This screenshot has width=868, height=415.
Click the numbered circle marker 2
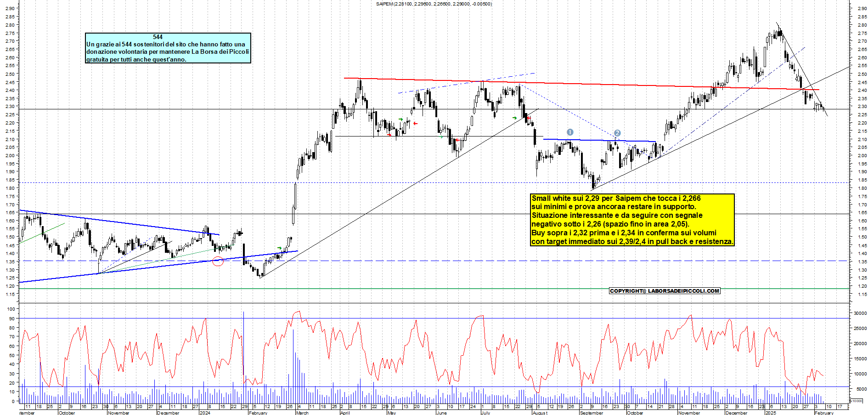(x=617, y=133)
